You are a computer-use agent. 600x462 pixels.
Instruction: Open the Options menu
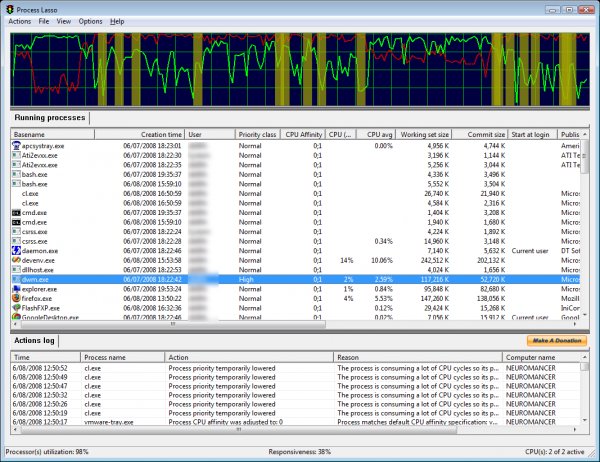tap(90, 21)
